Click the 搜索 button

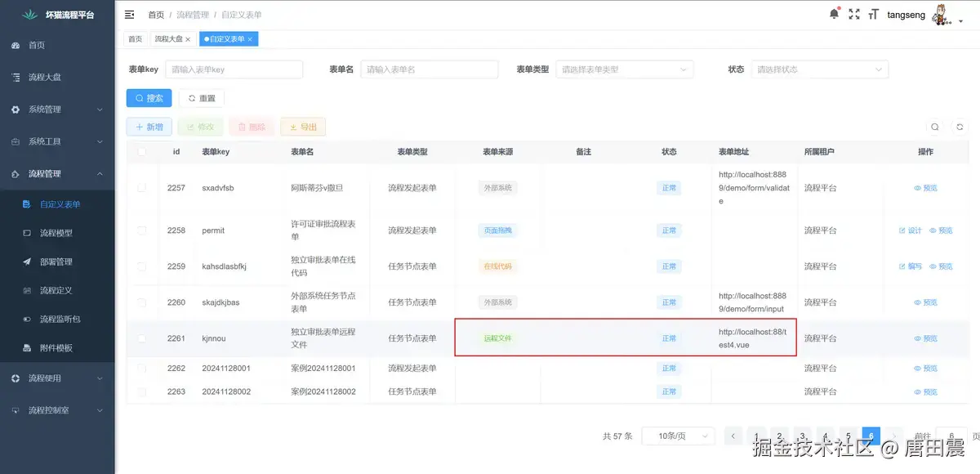pyautogui.click(x=149, y=98)
